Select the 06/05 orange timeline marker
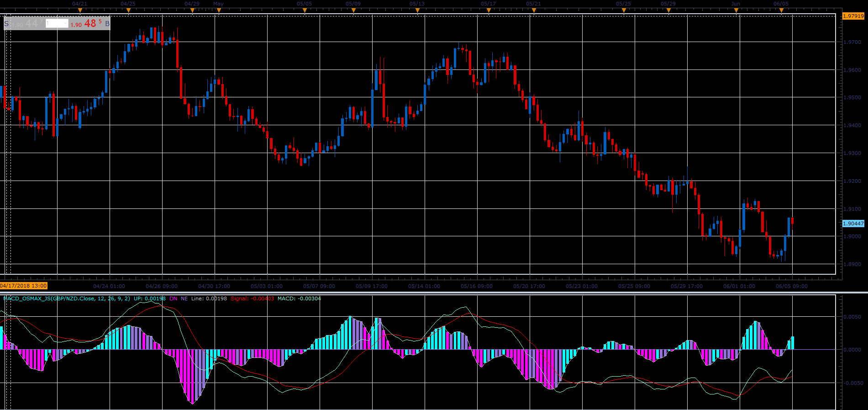This screenshot has height=410, width=868. [x=781, y=10]
